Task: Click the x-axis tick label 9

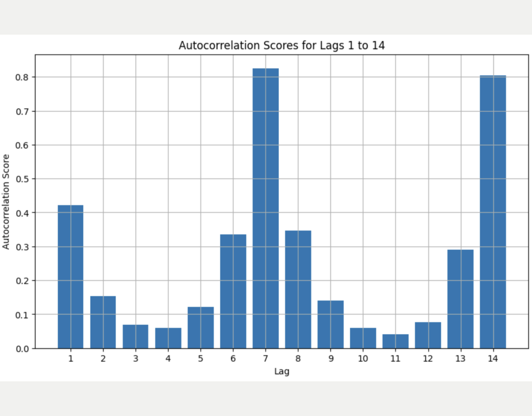Action: pos(331,359)
